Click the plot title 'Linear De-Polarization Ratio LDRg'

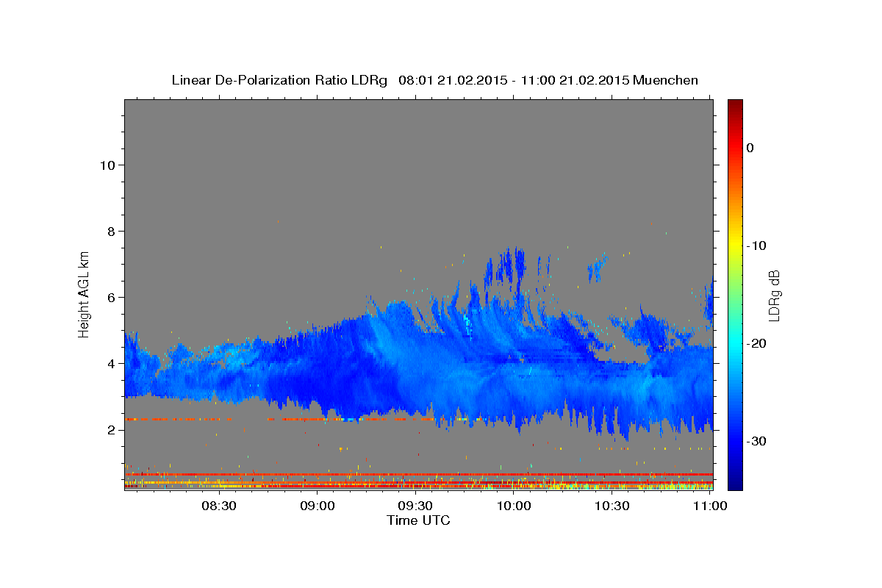pos(279,79)
